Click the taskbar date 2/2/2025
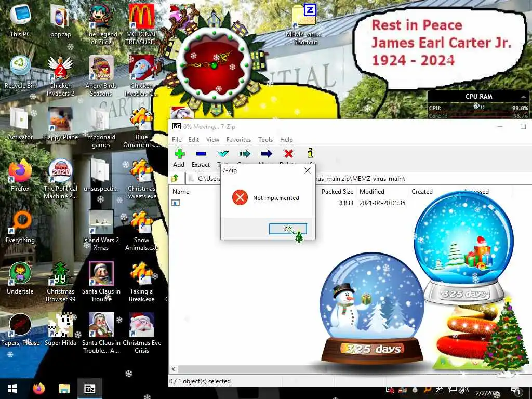The height and width of the screenshot is (399, 532). [487, 393]
